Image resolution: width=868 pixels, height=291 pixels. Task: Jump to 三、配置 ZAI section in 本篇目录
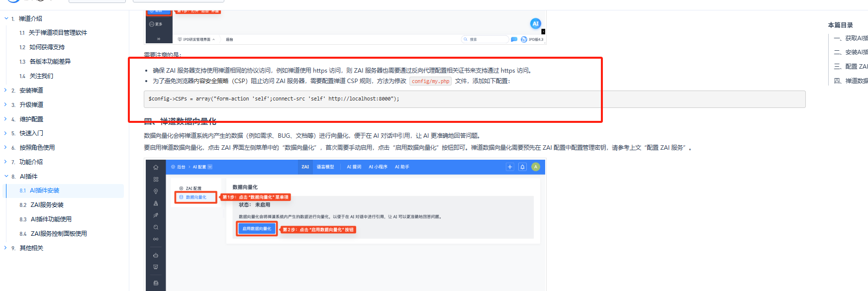(851, 67)
